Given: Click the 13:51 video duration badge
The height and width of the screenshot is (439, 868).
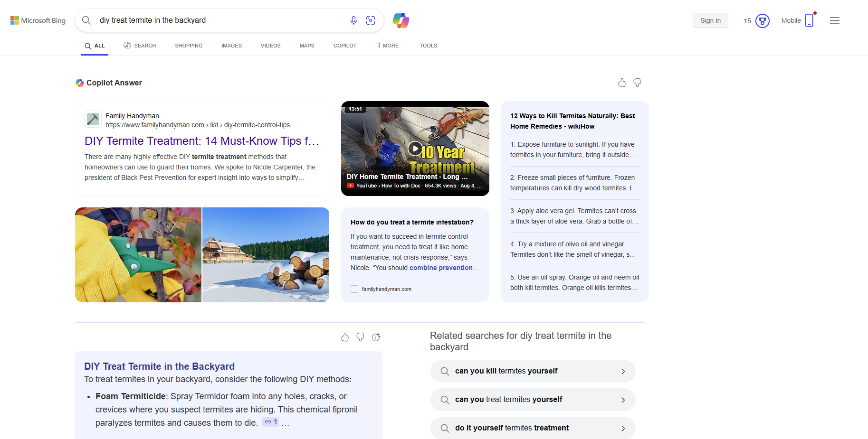Looking at the screenshot, I should click(355, 109).
